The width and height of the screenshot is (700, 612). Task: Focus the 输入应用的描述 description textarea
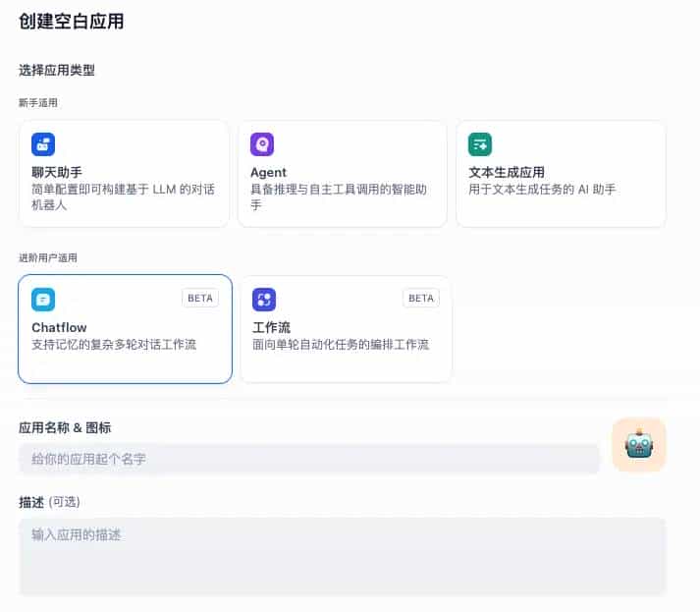tap(343, 557)
